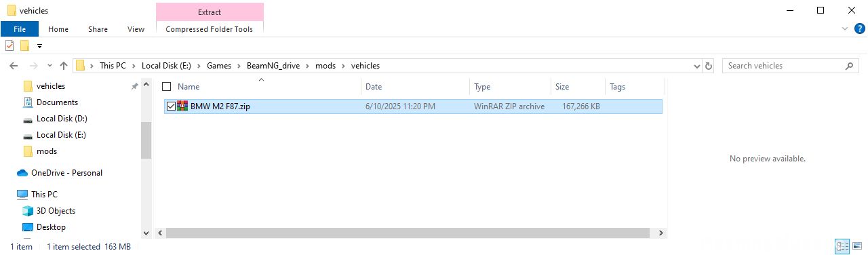Unpin vehicles via the pin icon
This screenshot has width=868, height=255.
(134, 86)
